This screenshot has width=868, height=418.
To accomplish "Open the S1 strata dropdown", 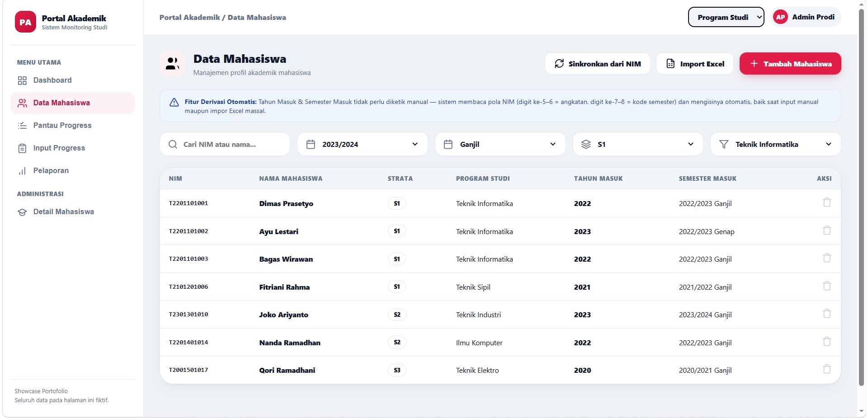I will click(638, 145).
